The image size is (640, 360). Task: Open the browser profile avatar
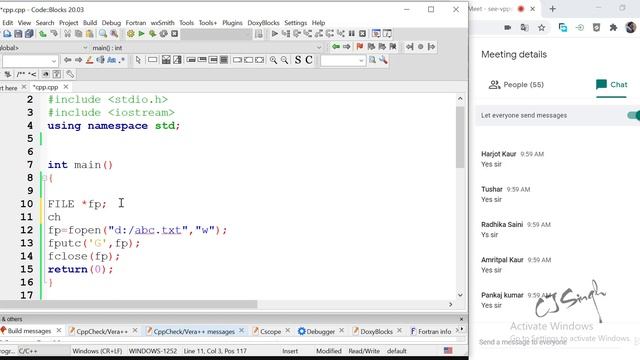(631, 28)
